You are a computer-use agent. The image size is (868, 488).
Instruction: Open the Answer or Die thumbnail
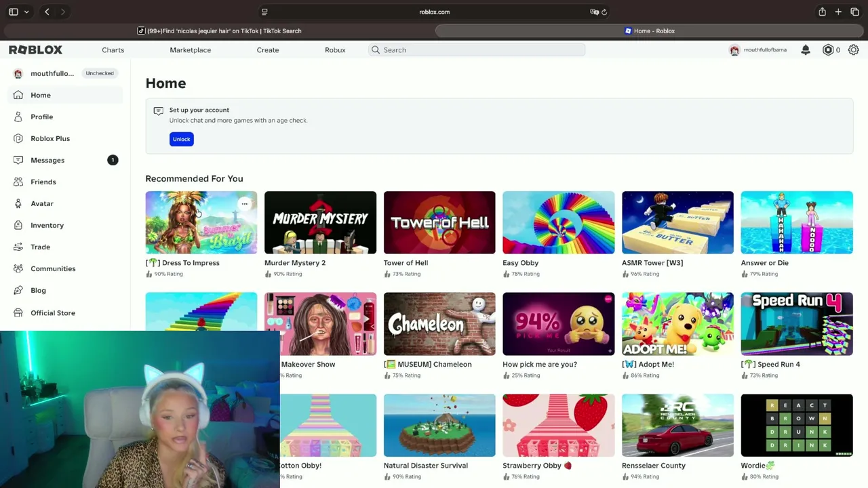tap(797, 222)
